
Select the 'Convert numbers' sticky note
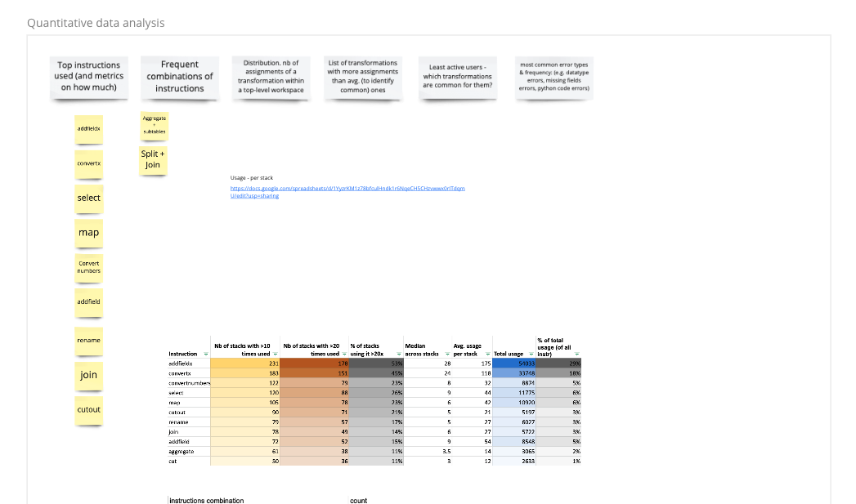point(89,267)
